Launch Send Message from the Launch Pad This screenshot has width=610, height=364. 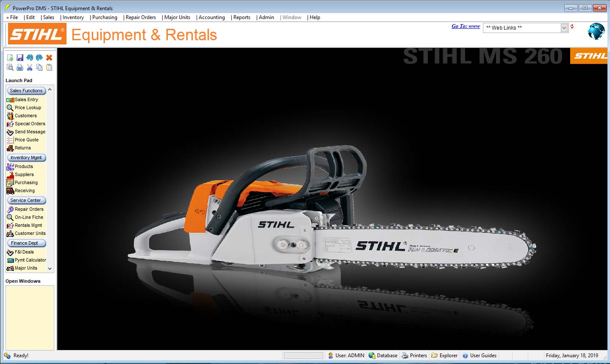point(26,132)
